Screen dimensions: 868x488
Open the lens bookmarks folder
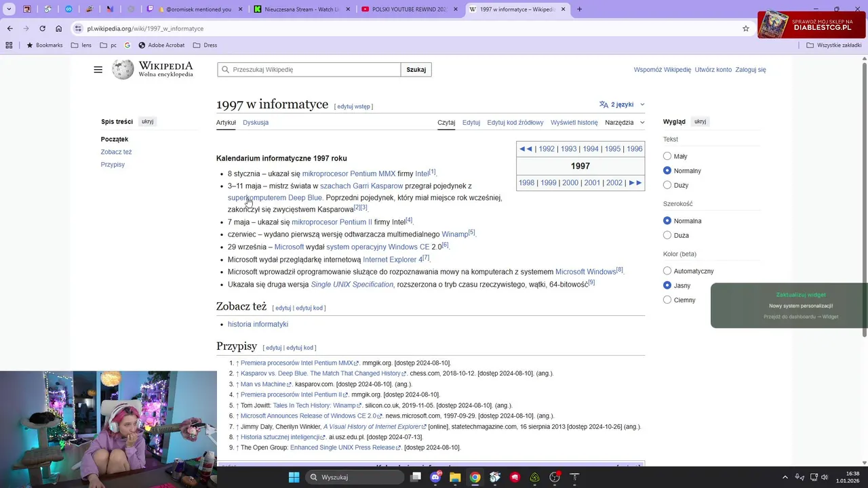click(81, 45)
